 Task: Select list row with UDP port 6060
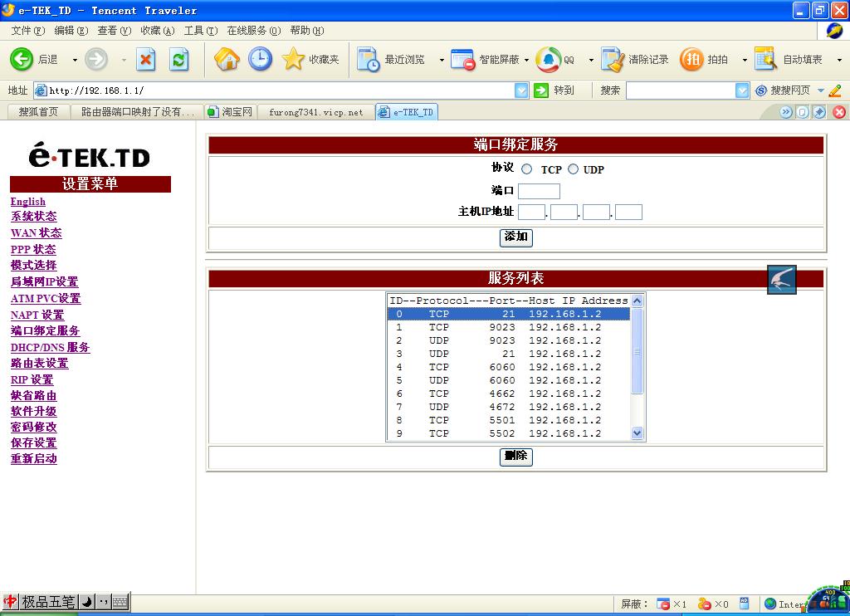coord(509,381)
